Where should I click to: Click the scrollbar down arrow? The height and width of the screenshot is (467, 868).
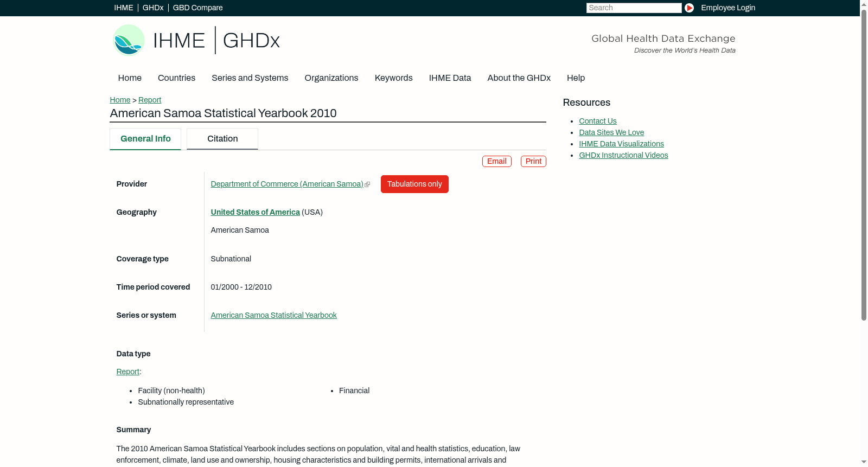tap(864, 463)
